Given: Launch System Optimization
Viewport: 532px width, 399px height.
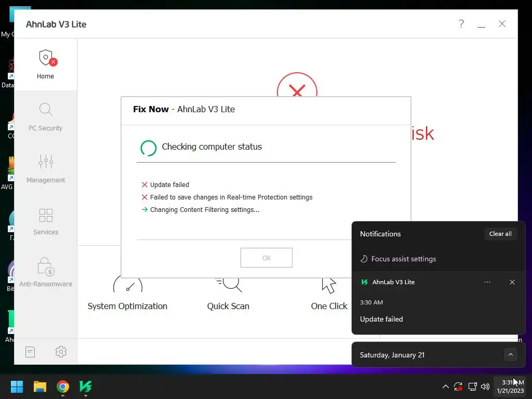Looking at the screenshot, I should click(x=127, y=294).
